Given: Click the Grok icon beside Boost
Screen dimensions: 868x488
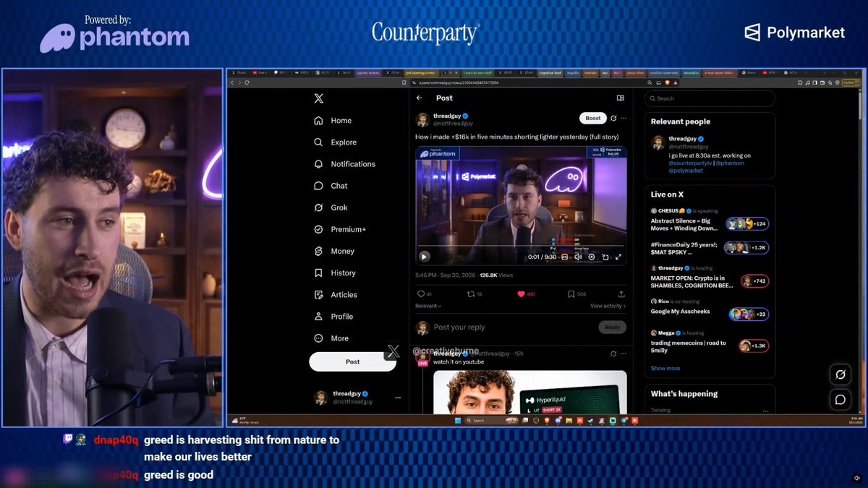Looking at the screenshot, I should pos(613,118).
